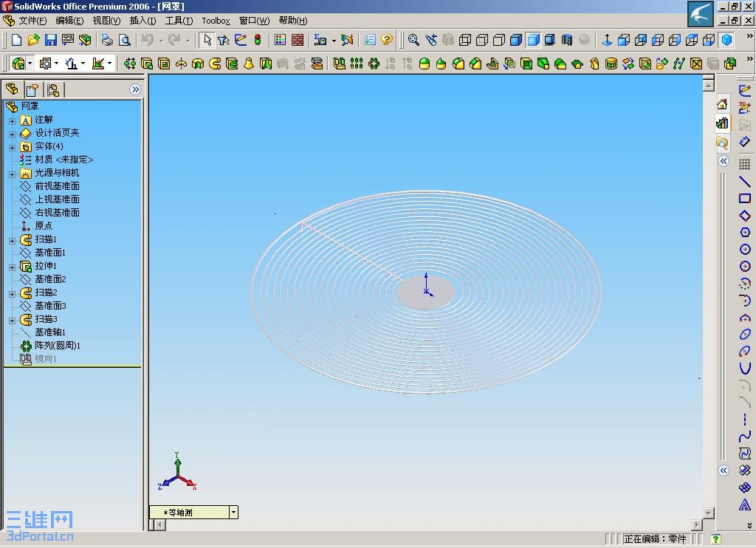Switch to ConfigurationManager tab
The image size is (756, 548).
click(54, 89)
